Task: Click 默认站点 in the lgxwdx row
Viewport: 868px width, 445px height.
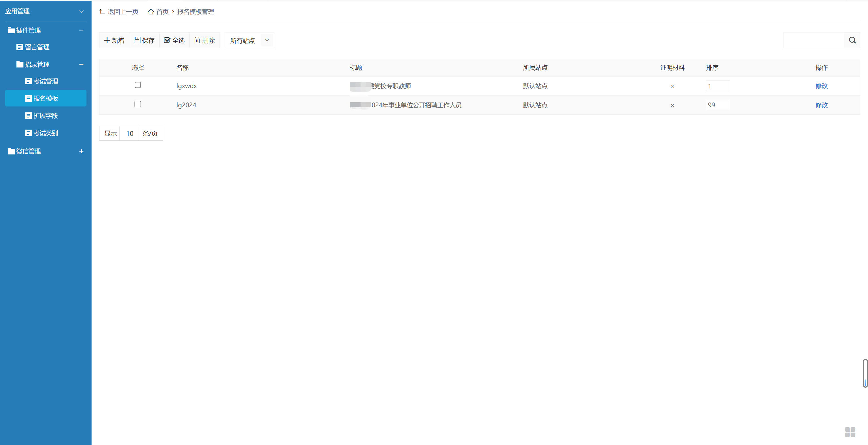Action: click(535, 86)
